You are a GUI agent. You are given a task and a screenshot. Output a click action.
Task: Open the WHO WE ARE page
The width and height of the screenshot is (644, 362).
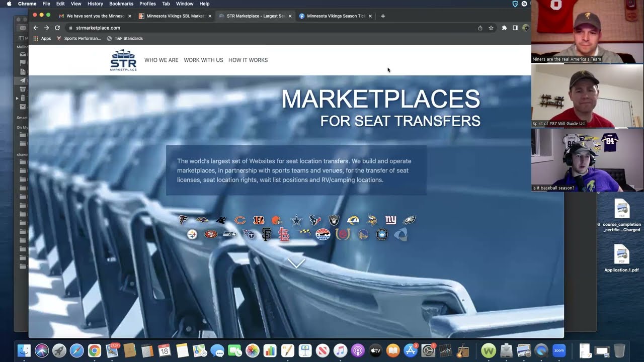(x=161, y=60)
